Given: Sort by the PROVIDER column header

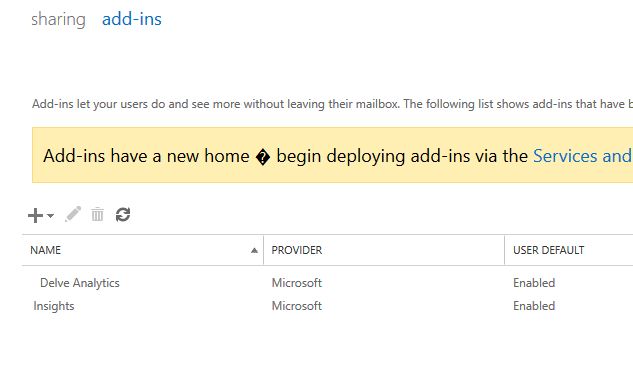Looking at the screenshot, I should (x=297, y=250).
